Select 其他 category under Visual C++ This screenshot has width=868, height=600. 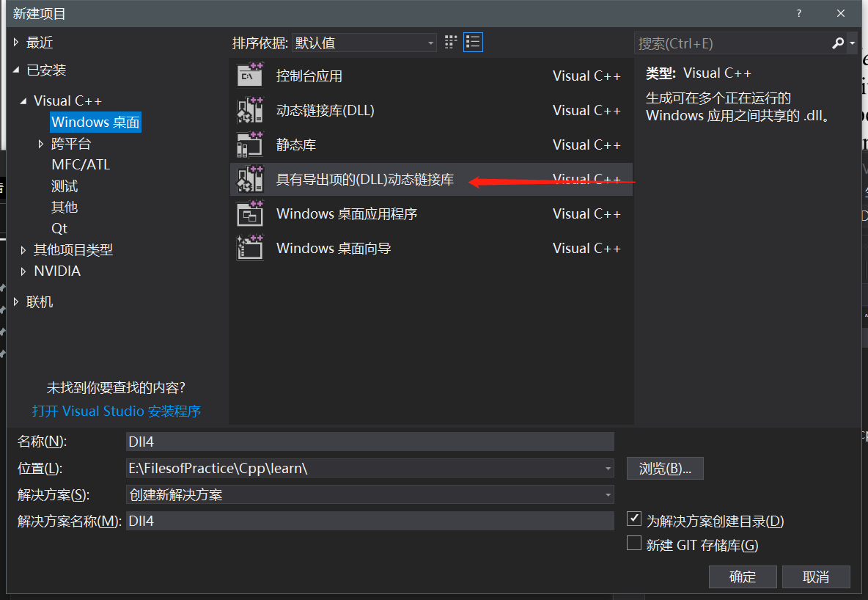(x=65, y=207)
